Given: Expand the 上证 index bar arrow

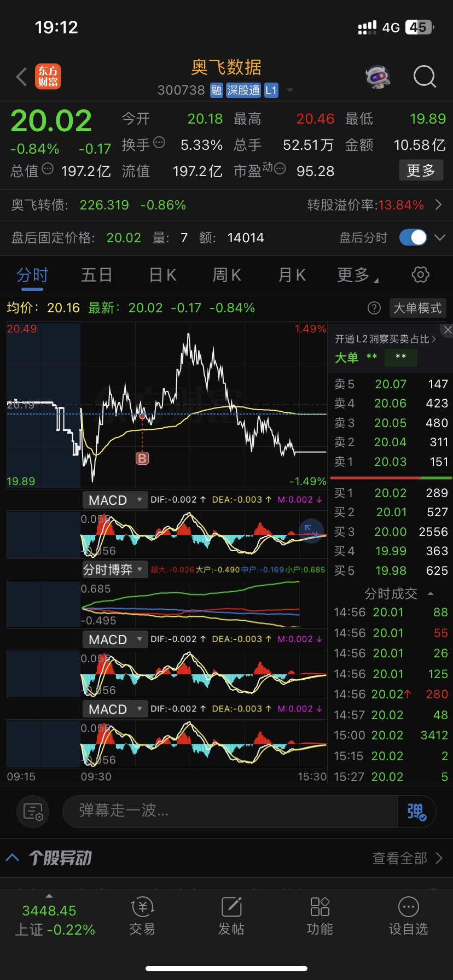Looking at the screenshot, I should point(49,896).
